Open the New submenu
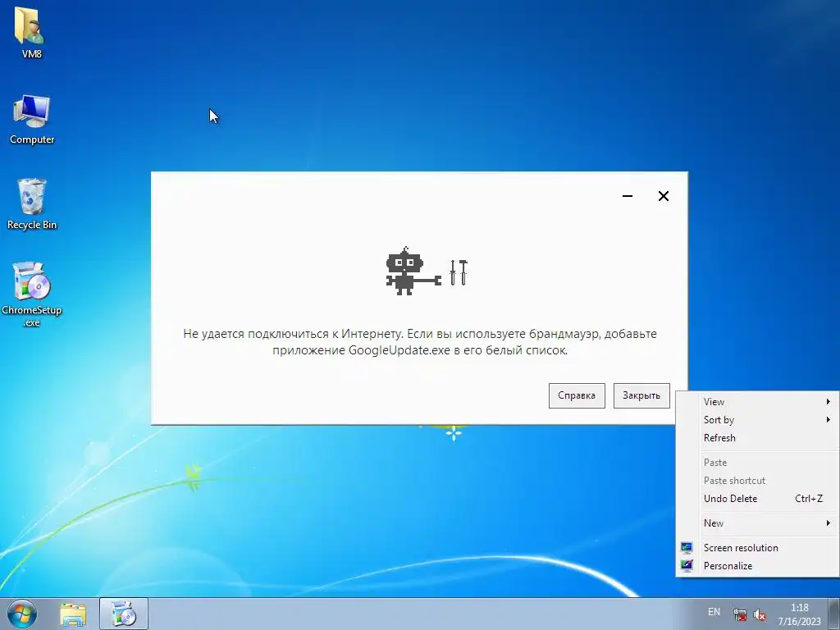Viewport: 840px width, 630px height. point(757,523)
